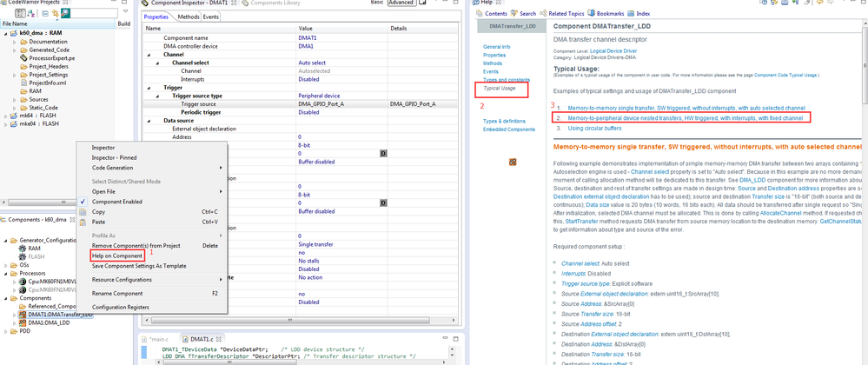Switch inspector to Advanced mode

click(x=402, y=3)
